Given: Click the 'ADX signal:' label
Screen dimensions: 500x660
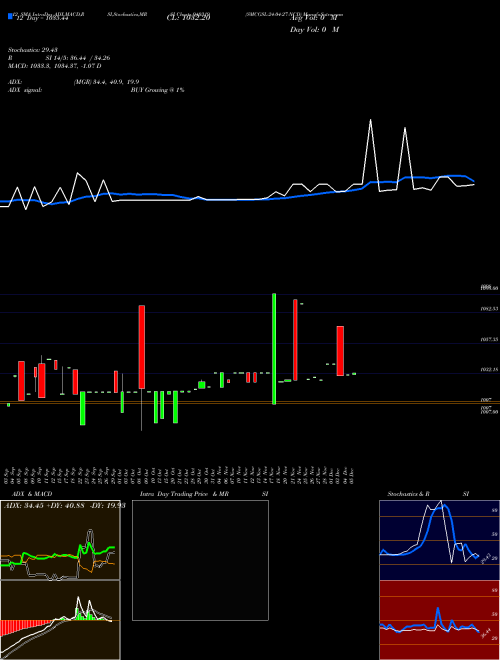Looking at the screenshot, I should (25, 90).
